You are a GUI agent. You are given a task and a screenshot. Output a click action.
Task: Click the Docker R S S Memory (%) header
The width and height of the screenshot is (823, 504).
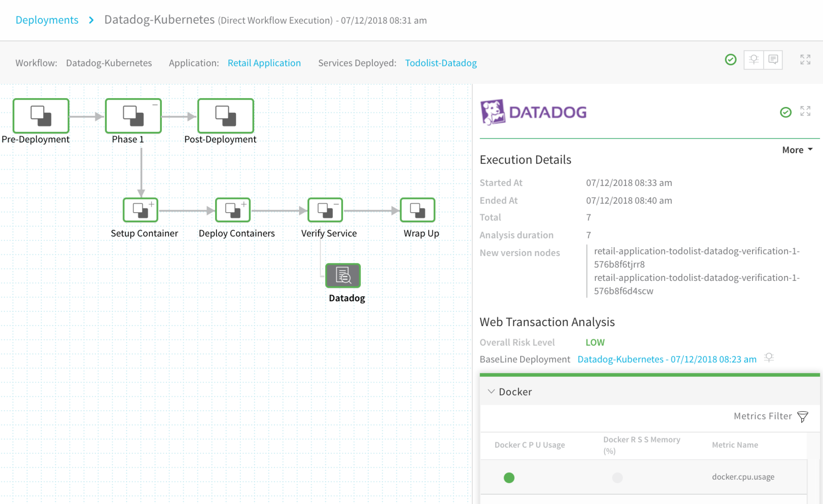coord(642,445)
